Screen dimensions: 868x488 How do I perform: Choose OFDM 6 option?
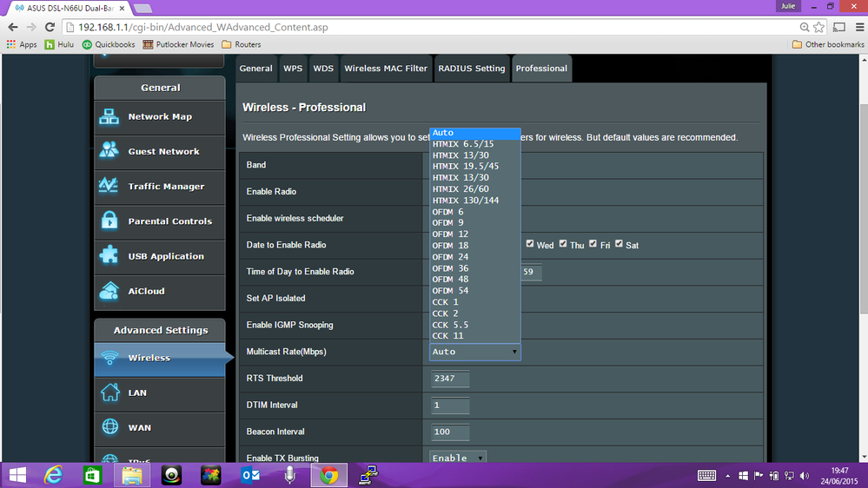pyautogui.click(x=475, y=211)
